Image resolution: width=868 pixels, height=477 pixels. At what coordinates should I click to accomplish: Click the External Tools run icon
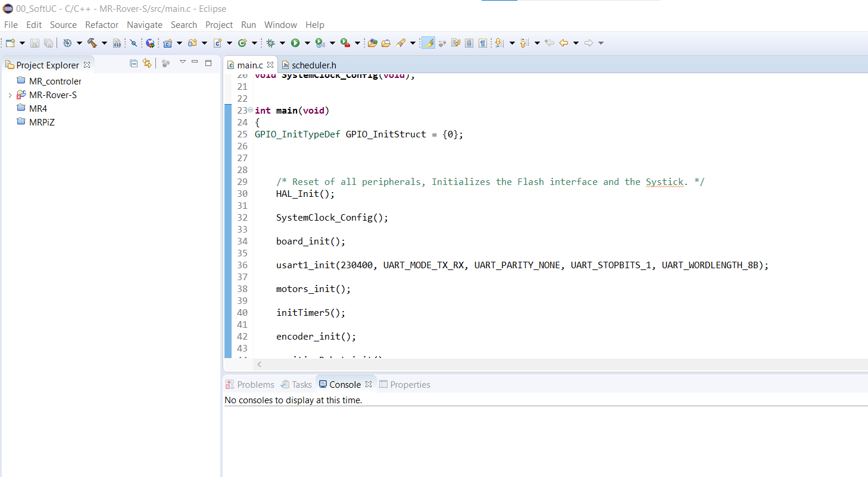345,43
